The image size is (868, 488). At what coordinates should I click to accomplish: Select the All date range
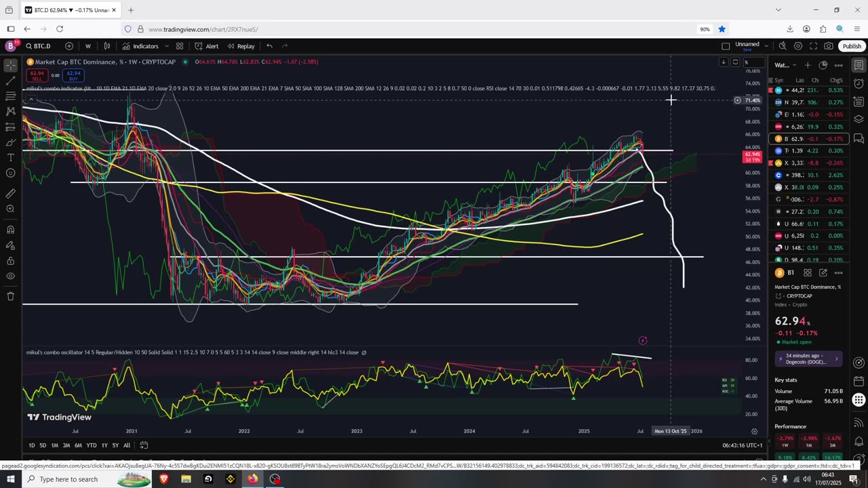point(127,445)
